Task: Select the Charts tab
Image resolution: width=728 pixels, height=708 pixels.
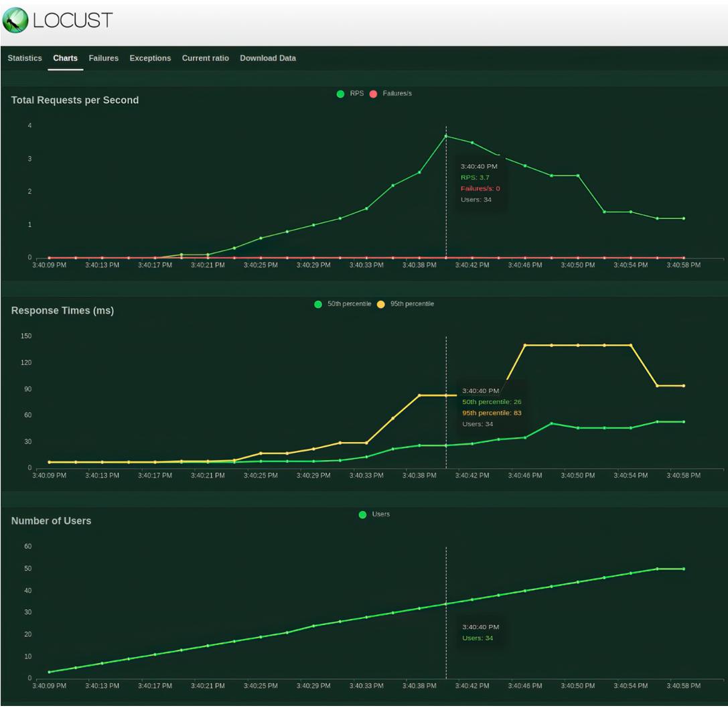Action: tap(65, 58)
